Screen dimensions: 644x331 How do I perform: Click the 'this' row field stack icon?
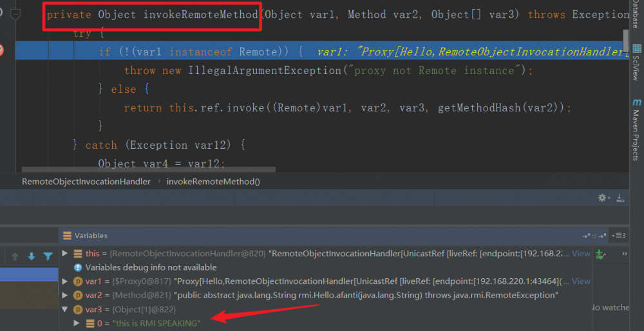pos(78,254)
